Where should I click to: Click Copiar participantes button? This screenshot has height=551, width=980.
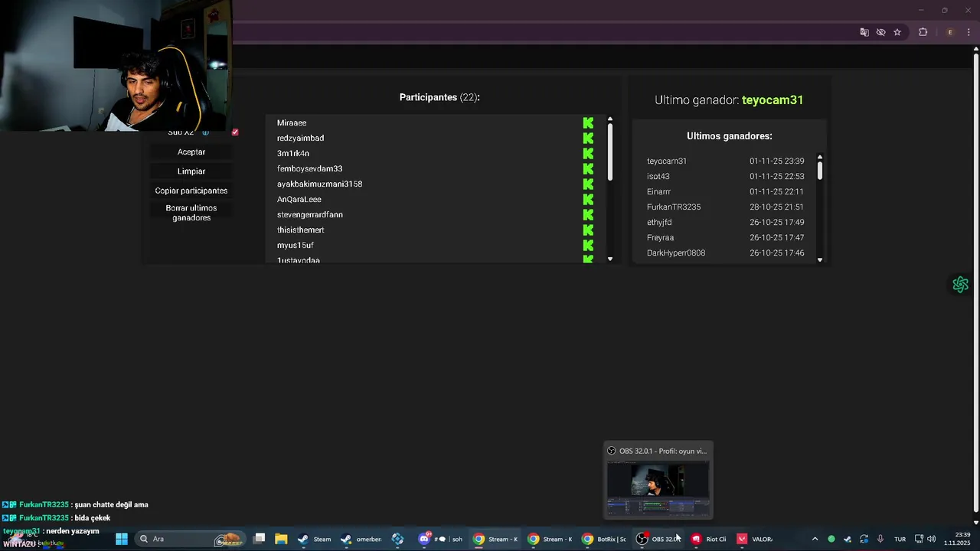191,190
